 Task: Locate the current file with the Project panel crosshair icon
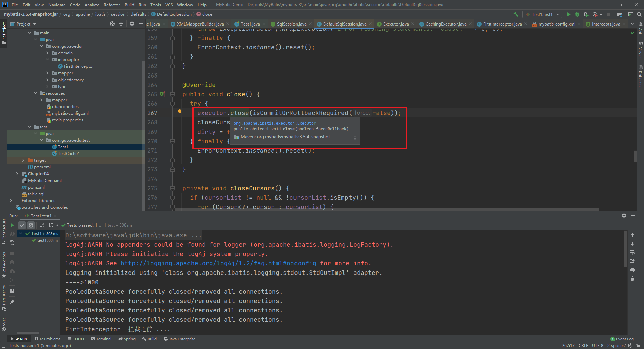(x=112, y=24)
